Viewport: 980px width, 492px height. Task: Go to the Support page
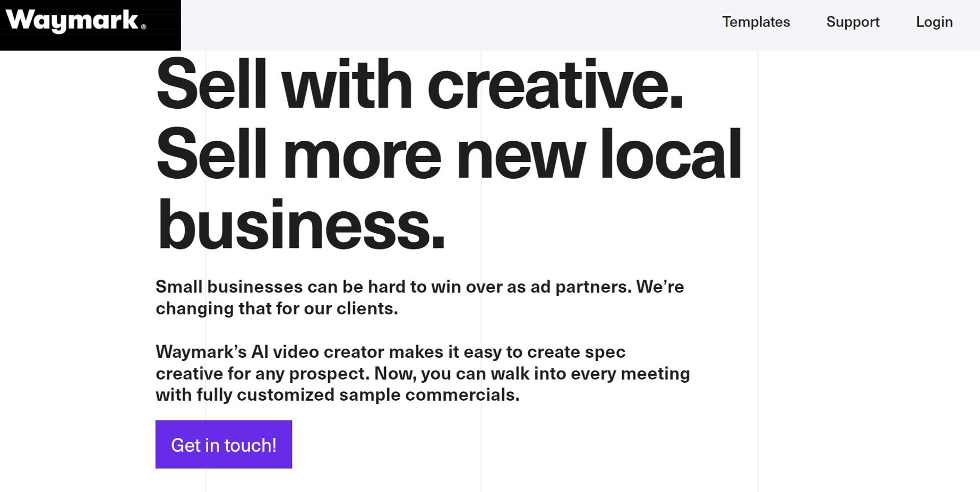coord(852,22)
